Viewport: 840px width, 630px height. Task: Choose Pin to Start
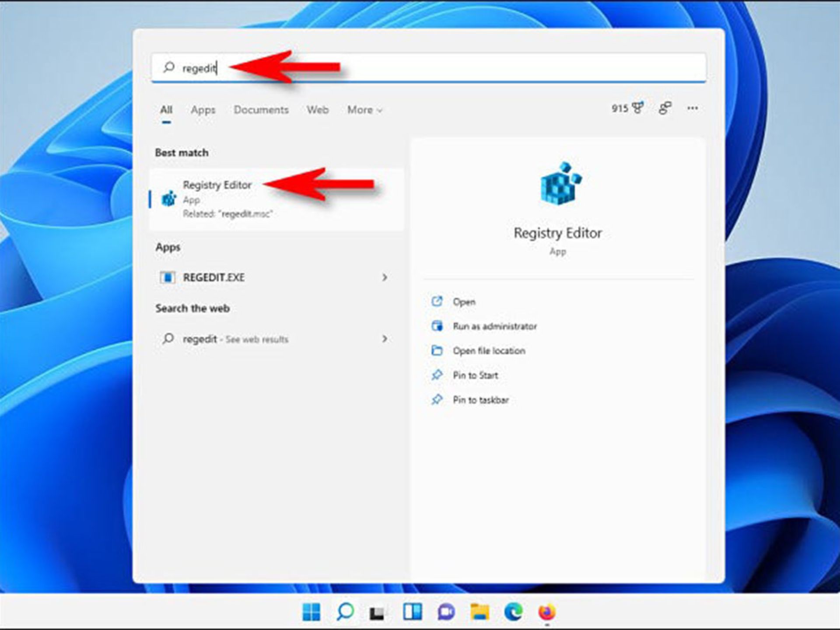pos(476,375)
